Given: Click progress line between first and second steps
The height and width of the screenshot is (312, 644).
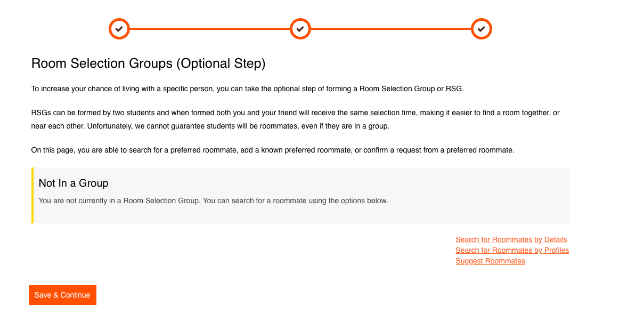Looking at the screenshot, I should (210, 29).
